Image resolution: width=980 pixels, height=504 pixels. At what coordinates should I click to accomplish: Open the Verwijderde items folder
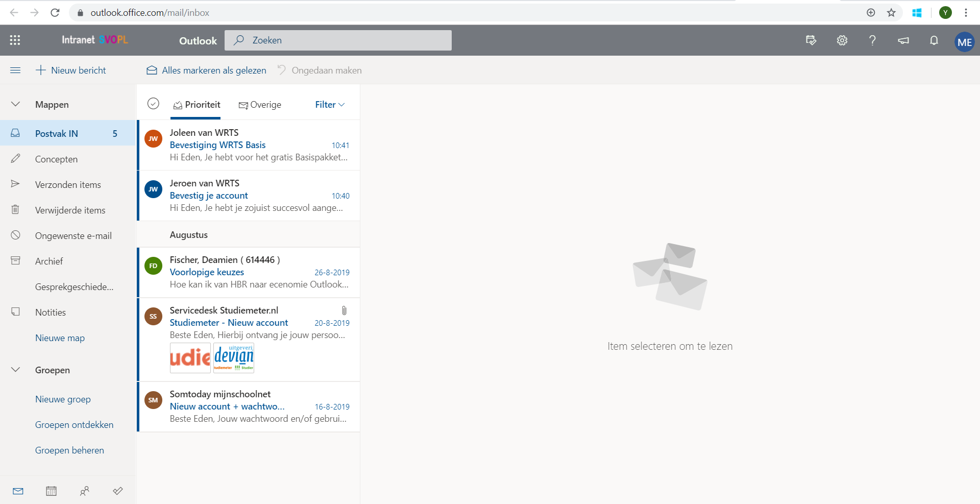pos(68,210)
